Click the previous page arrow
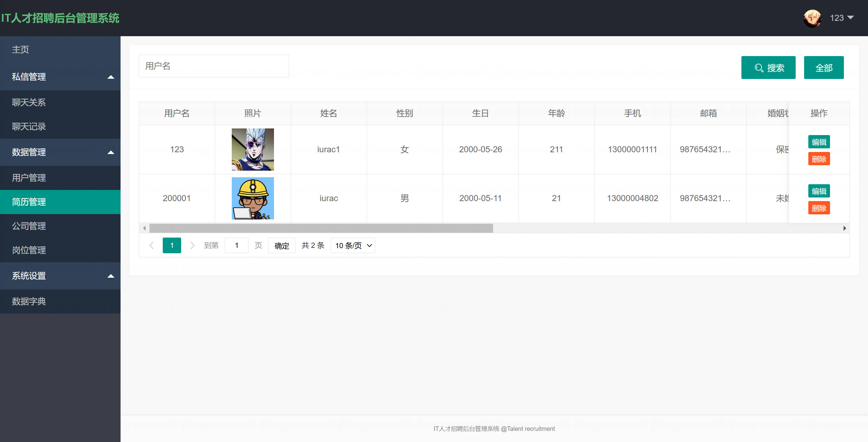 [151, 245]
